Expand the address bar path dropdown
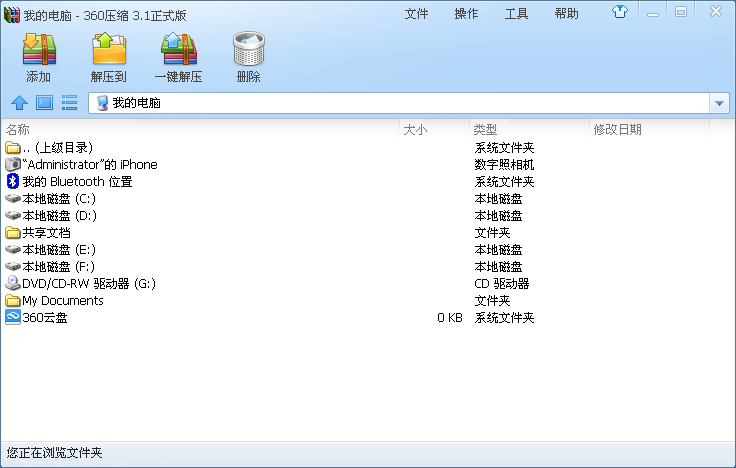The height and width of the screenshot is (468, 736). [x=719, y=103]
